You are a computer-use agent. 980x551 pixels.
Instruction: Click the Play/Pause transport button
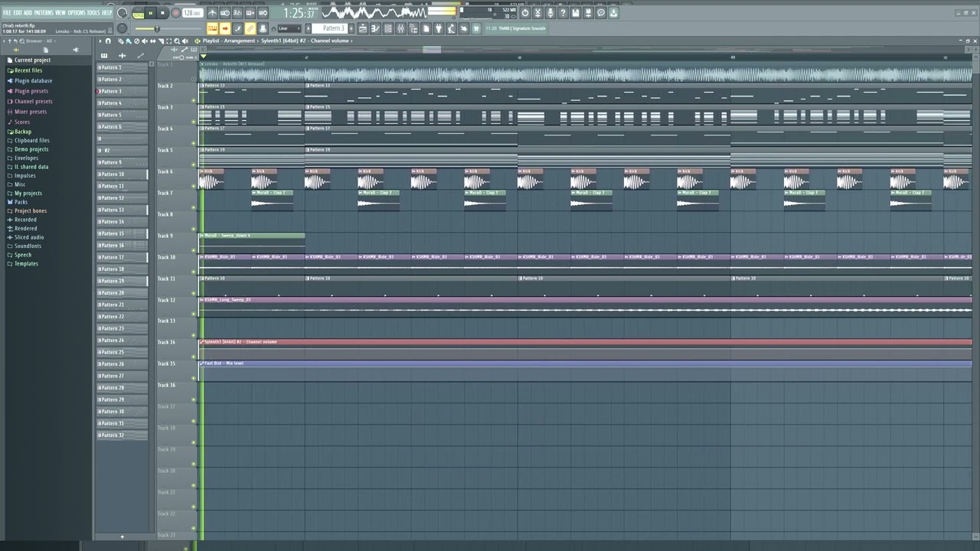pos(151,13)
